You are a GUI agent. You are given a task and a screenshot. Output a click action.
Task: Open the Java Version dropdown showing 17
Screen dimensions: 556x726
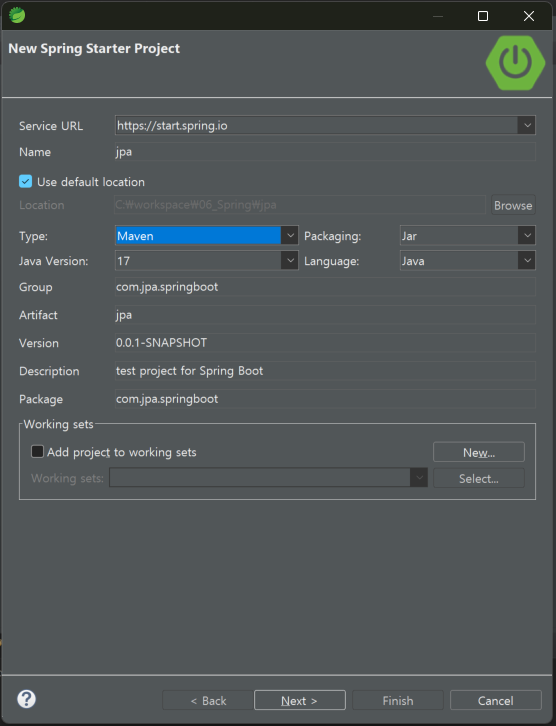pos(206,261)
